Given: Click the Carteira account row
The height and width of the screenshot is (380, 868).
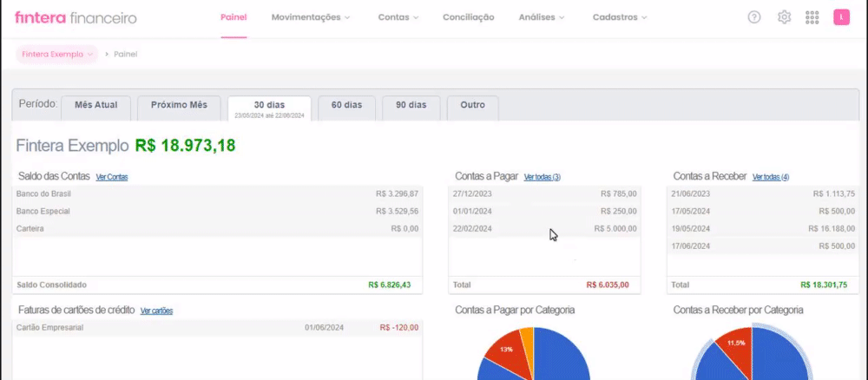Looking at the screenshot, I should [217, 228].
